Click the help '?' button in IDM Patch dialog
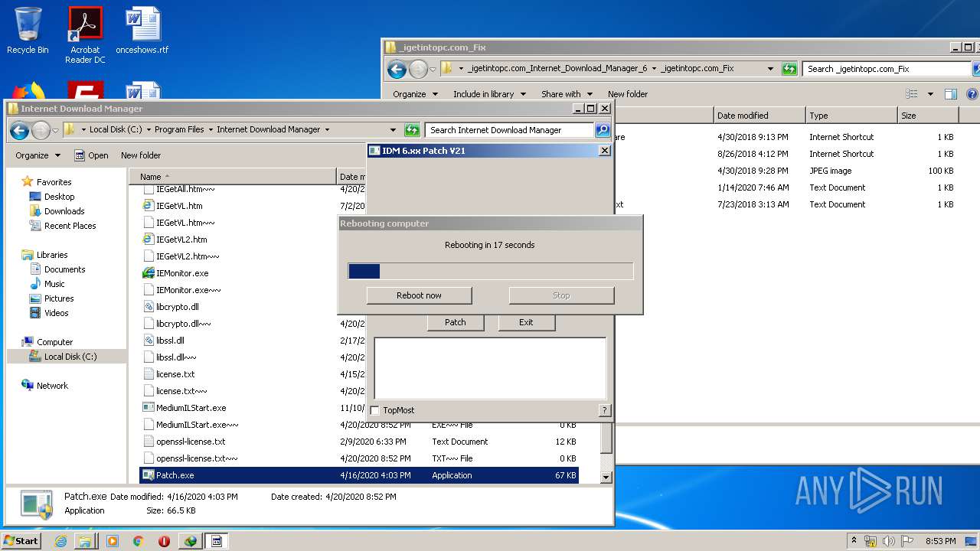This screenshot has width=980, height=551. [604, 410]
